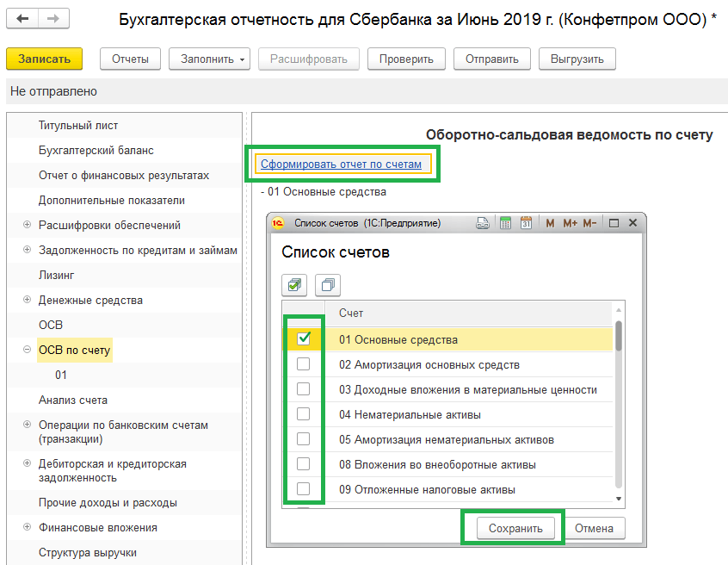Click the forward navigation arrow
728x565 pixels.
coord(52,19)
